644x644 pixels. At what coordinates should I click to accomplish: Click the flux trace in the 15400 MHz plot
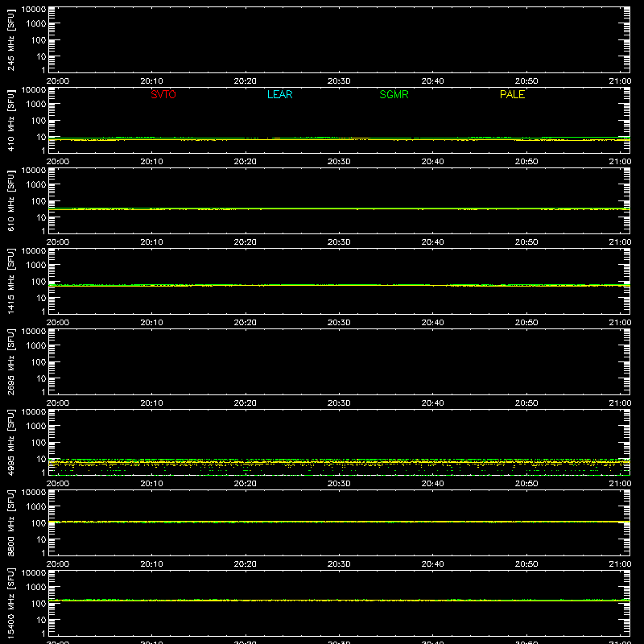point(339,600)
